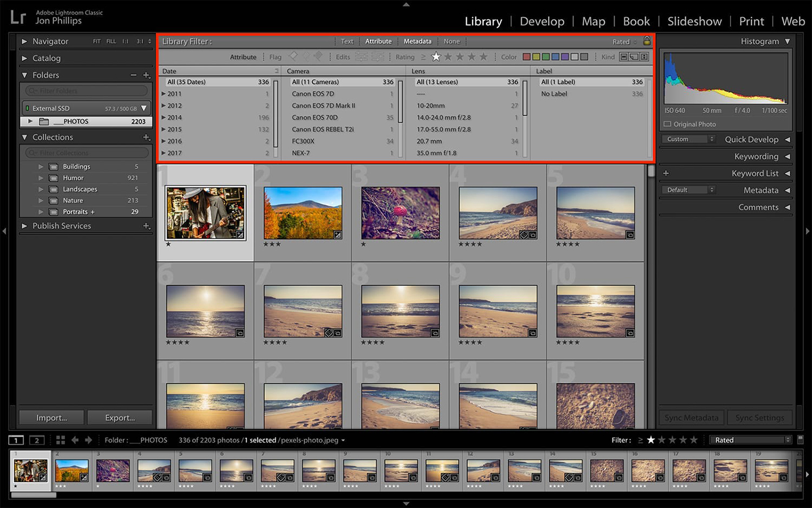Open the Humor collection
Image resolution: width=812 pixels, height=508 pixels.
(73, 178)
